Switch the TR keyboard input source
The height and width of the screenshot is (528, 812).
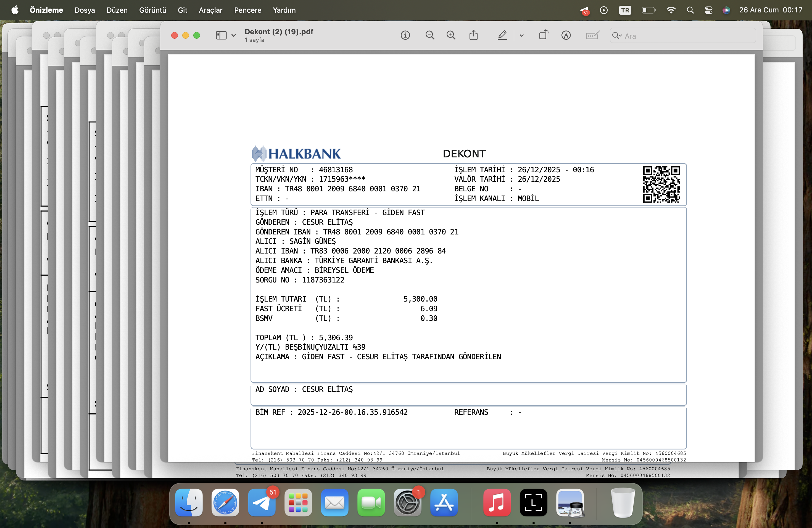(625, 10)
